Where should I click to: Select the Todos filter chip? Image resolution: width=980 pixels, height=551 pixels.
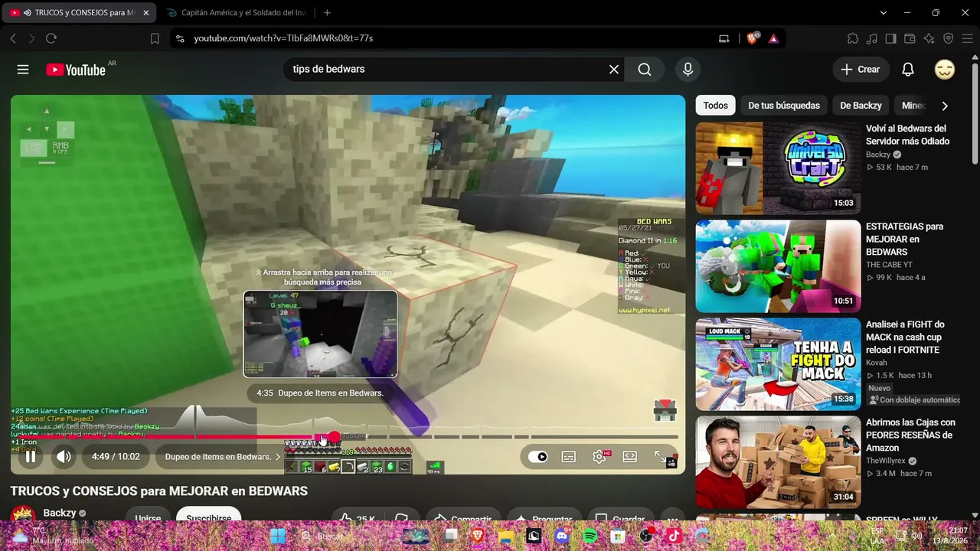click(x=716, y=106)
